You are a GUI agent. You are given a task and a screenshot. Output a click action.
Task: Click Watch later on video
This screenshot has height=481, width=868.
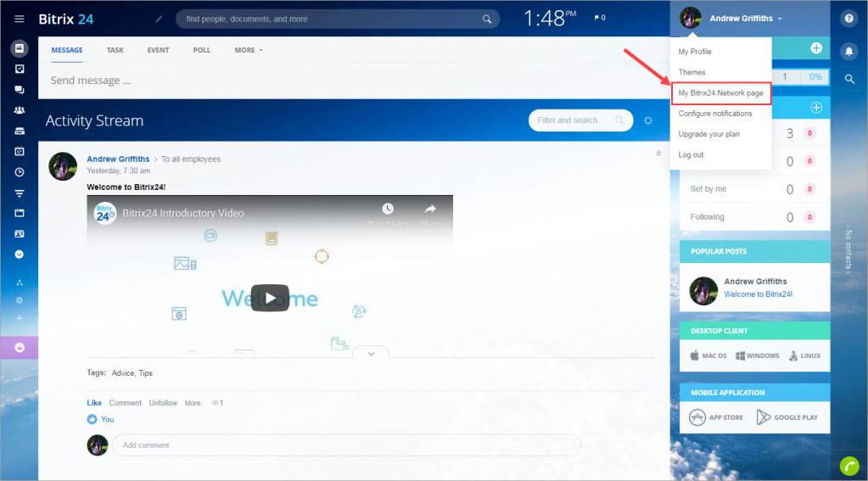[388, 215]
